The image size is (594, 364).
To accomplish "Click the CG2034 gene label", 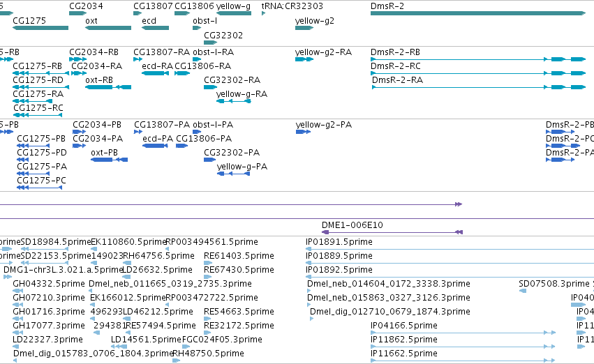I will 86,6.
